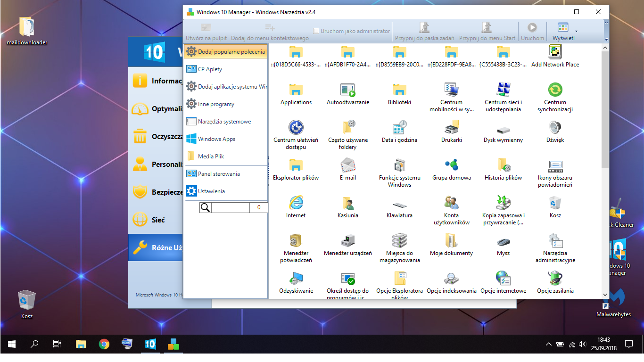The width and height of the screenshot is (644, 362).
Task: Select the Klawiatura icon
Action: [x=400, y=205]
